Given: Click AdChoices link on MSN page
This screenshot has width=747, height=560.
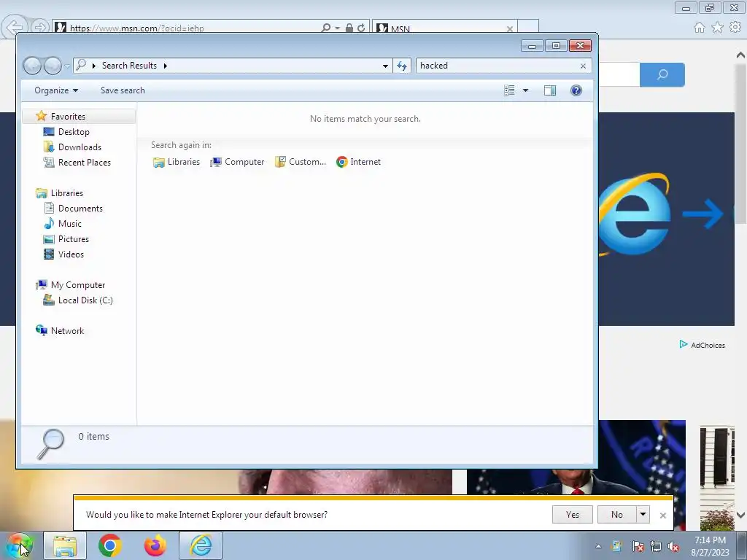Looking at the screenshot, I should pyautogui.click(x=703, y=345).
